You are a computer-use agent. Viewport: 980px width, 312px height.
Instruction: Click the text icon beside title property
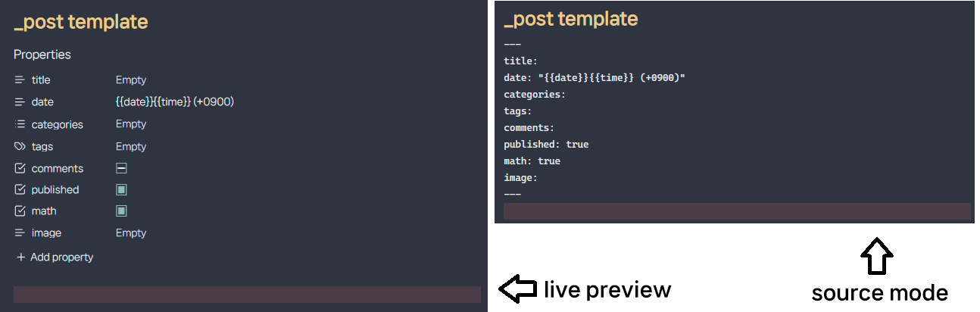(20, 80)
